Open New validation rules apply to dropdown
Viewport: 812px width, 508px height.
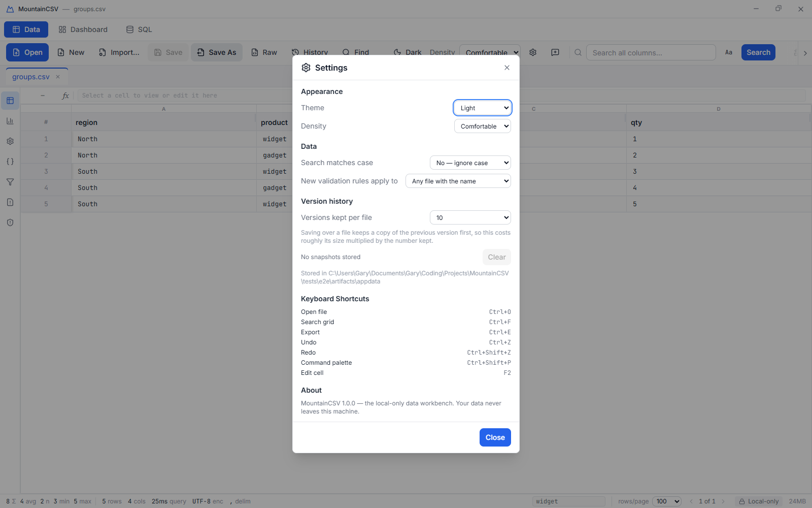[x=458, y=181]
